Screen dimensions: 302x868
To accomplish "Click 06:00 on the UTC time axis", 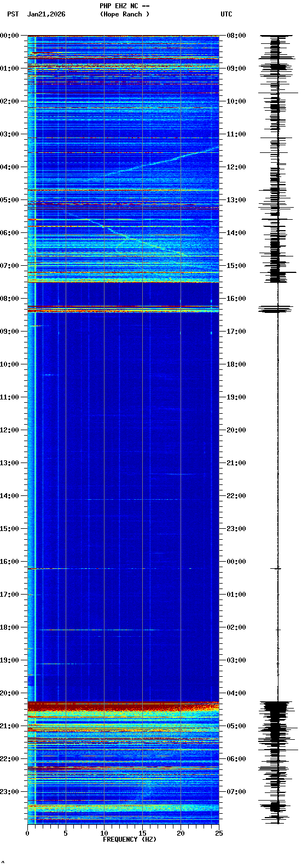I will point(236,759).
